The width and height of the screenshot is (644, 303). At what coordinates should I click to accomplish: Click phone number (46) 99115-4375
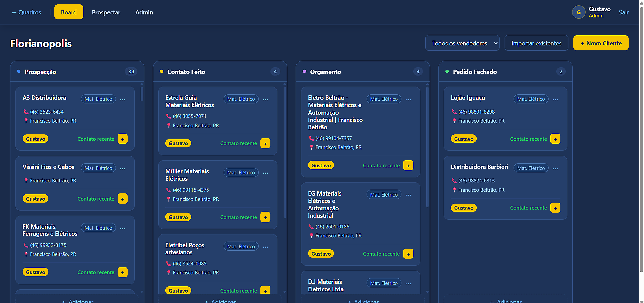[x=191, y=190]
